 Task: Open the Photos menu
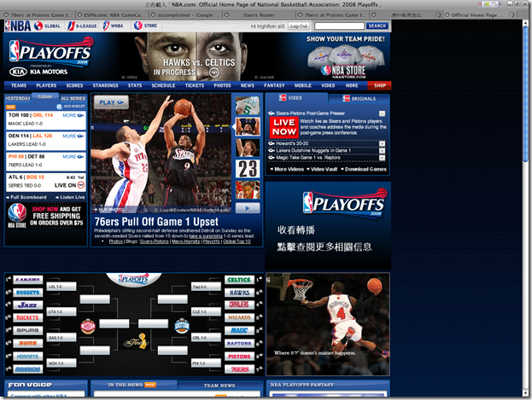click(222, 85)
